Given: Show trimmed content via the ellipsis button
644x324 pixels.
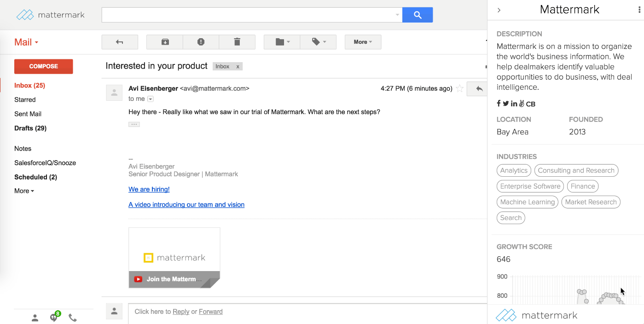Looking at the screenshot, I should point(134,124).
